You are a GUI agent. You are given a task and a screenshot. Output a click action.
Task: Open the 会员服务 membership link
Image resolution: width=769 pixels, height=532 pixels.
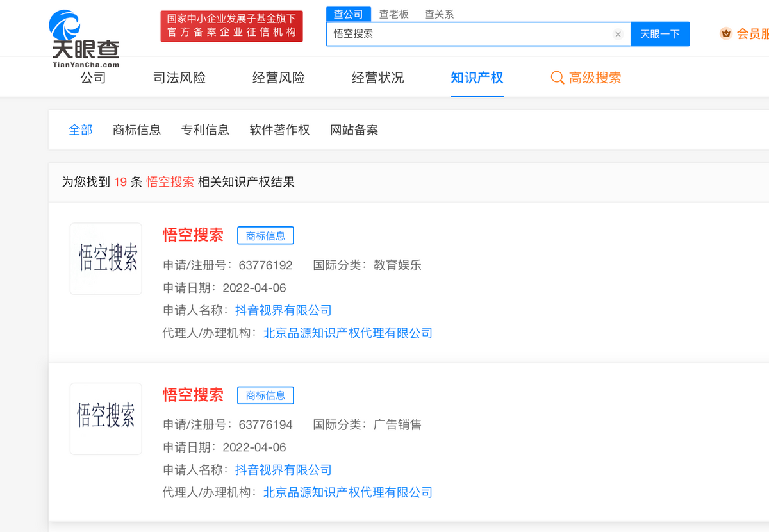coord(752,34)
